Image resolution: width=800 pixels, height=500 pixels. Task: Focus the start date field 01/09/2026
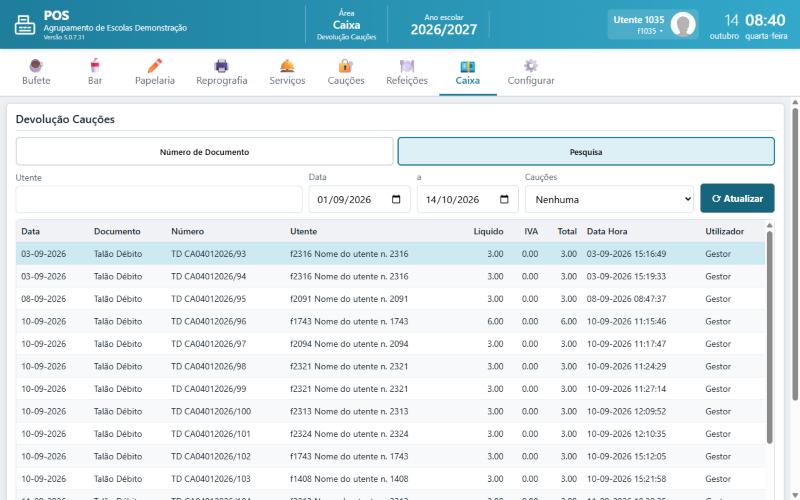click(x=359, y=199)
